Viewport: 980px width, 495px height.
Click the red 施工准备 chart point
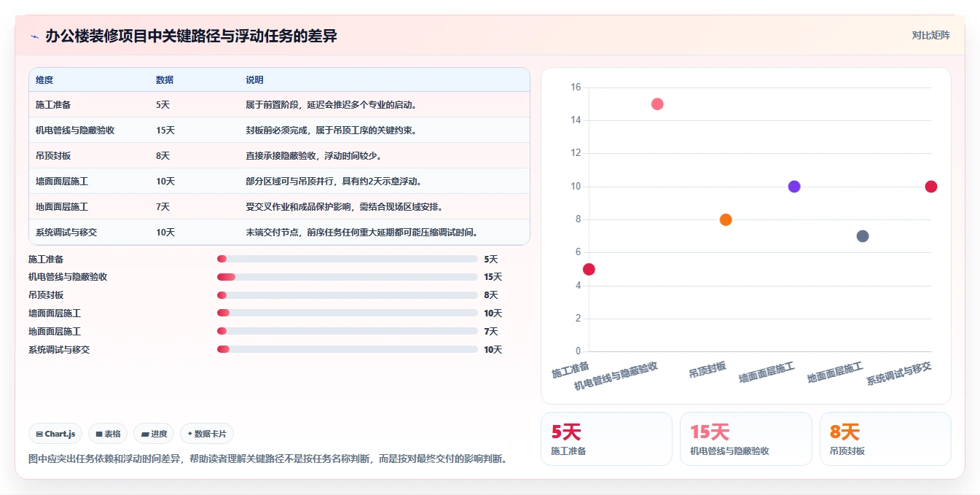pyautogui.click(x=589, y=269)
